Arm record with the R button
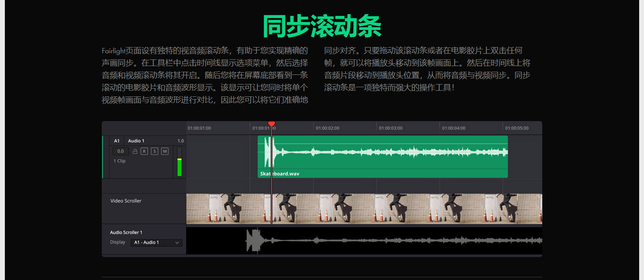Screen dimensions: 644x280 [x=144, y=151]
